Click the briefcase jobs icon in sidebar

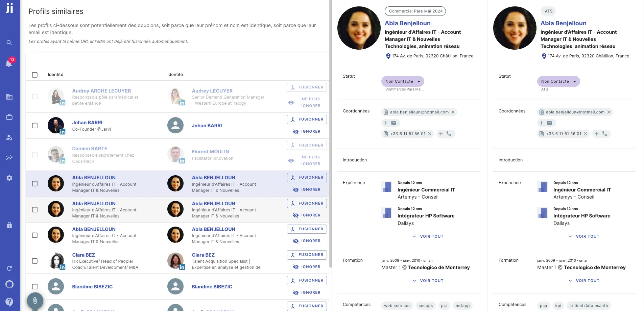click(x=9, y=117)
